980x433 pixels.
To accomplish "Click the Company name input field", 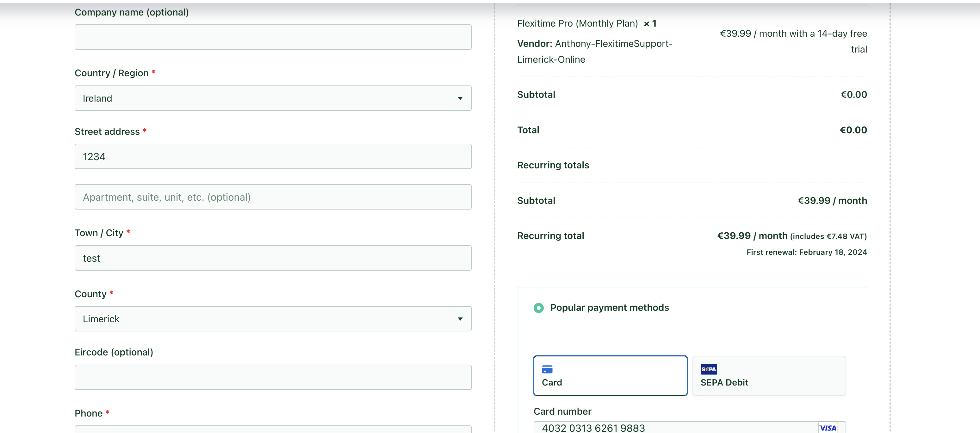I will pos(273,37).
